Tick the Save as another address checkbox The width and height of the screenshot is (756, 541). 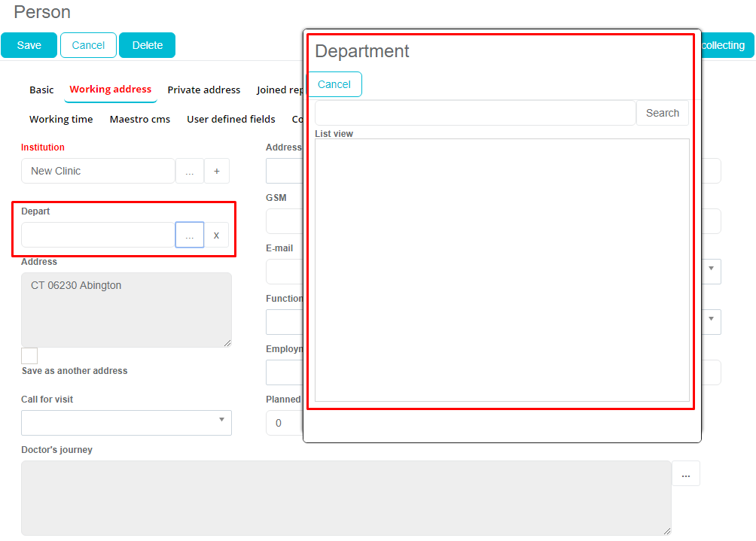pyautogui.click(x=29, y=356)
